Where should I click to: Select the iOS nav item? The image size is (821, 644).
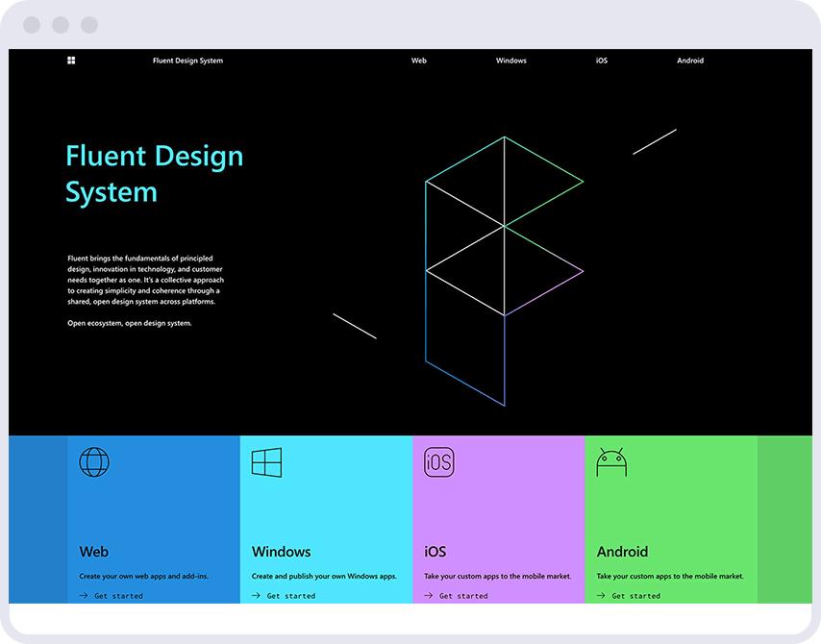[602, 61]
